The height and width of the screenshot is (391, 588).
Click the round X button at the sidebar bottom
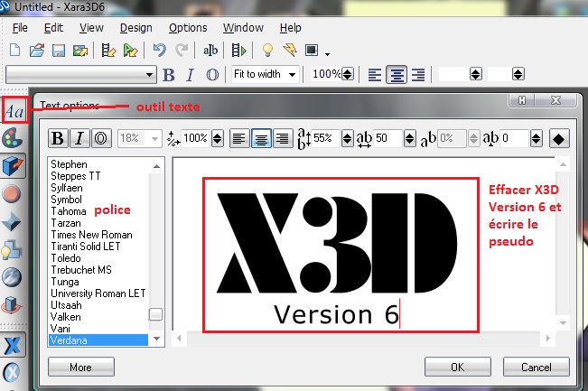pos(12,372)
